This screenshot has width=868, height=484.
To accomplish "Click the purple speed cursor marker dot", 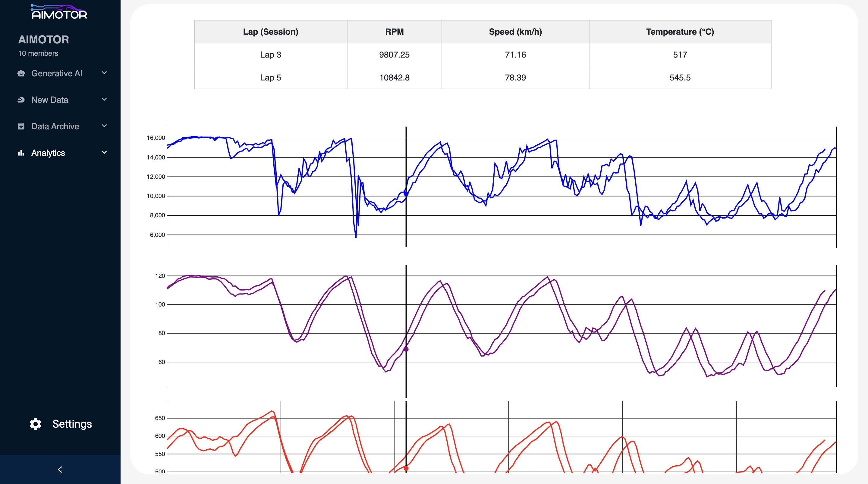I will pos(406,350).
